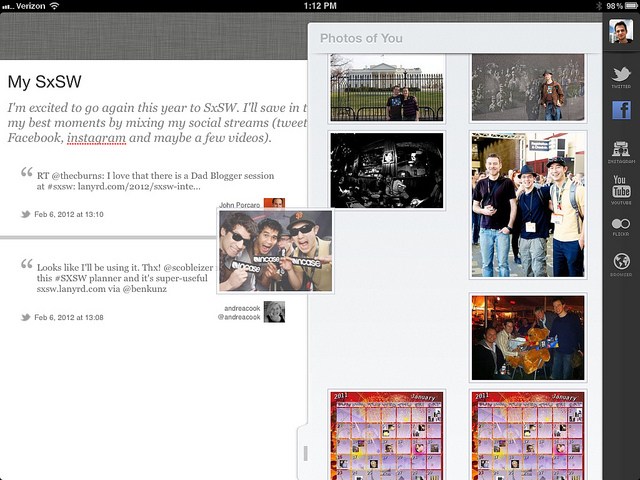Open the Facebook source in sidebar
This screenshot has width=640, height=480.
coord(621,110)
